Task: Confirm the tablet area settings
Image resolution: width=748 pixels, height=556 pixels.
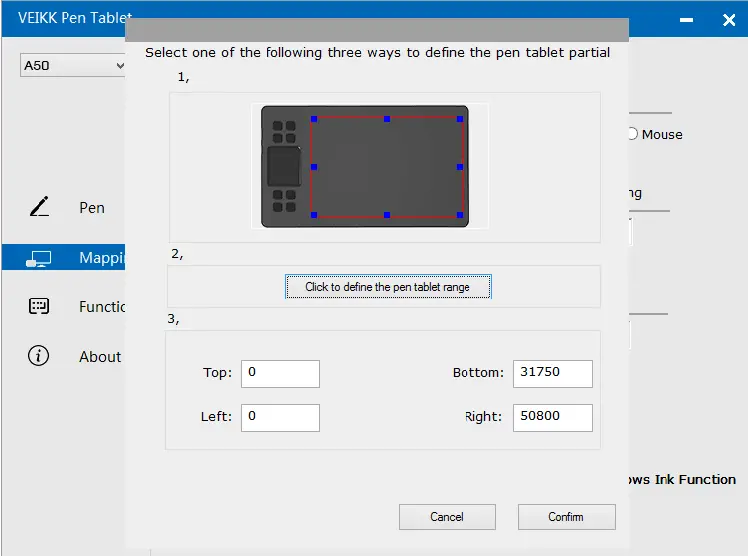Action: pyautogui.click(x=566, y=517)
